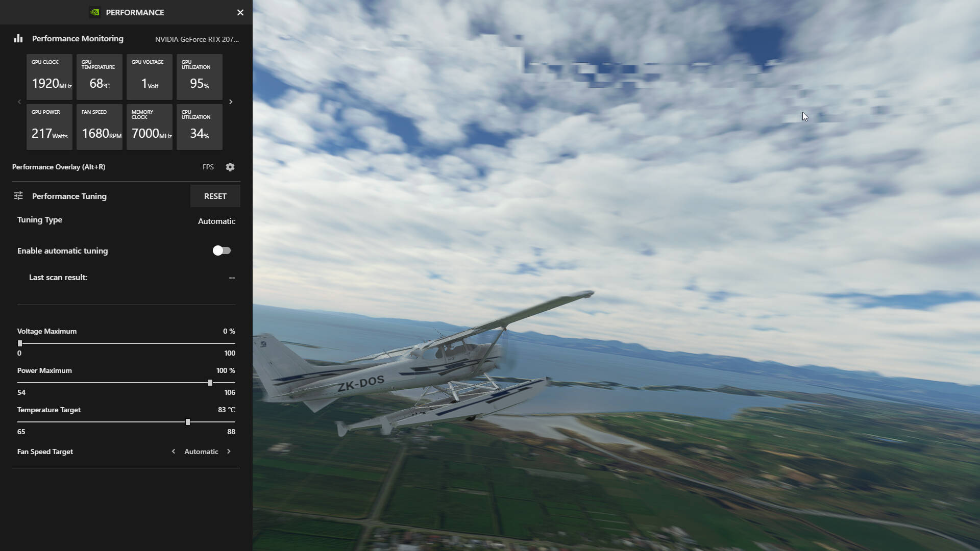Select the GPU Utilization tile
Image resolution: width=980 pixels, height=551 pixels.
(199, 77)
